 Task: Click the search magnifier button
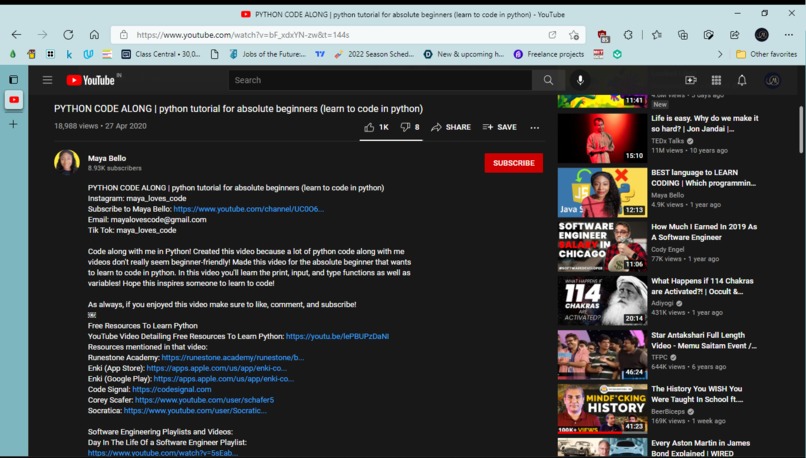coord(548,80)
